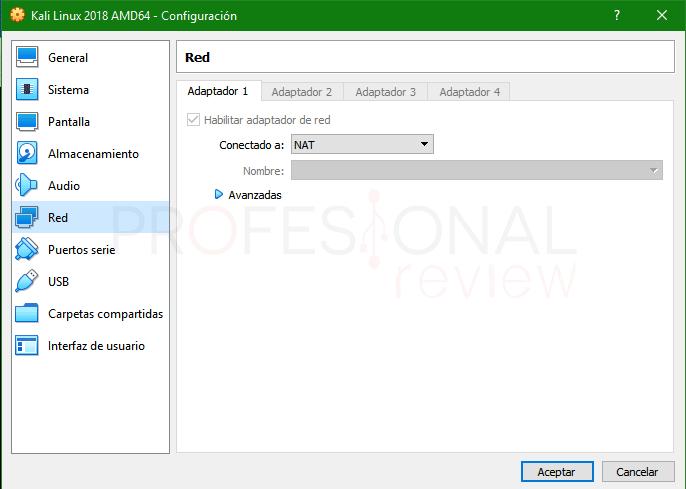Click the USB plug icon
Image resolution: width=686 pixels, height=489 pixels.
26,281
